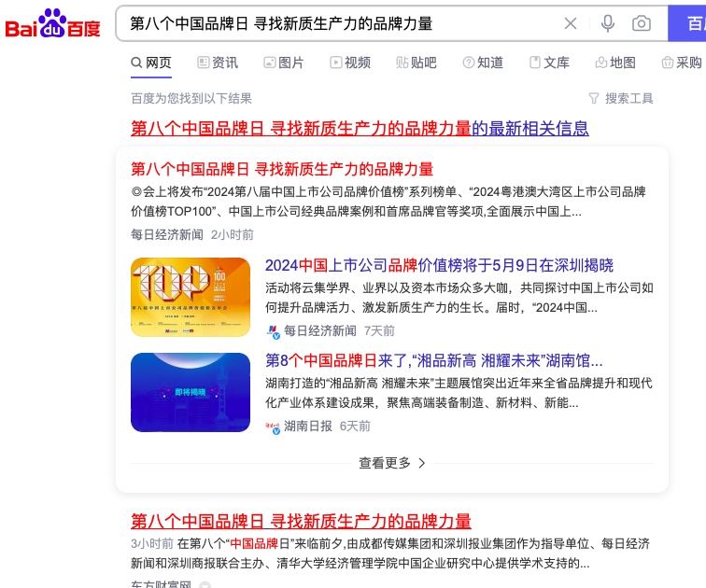Click the blue 即将揭晓 thumbnail
The height and width of the screenshot is (588, 706).
pyautogui.click(x=191, y=392)
